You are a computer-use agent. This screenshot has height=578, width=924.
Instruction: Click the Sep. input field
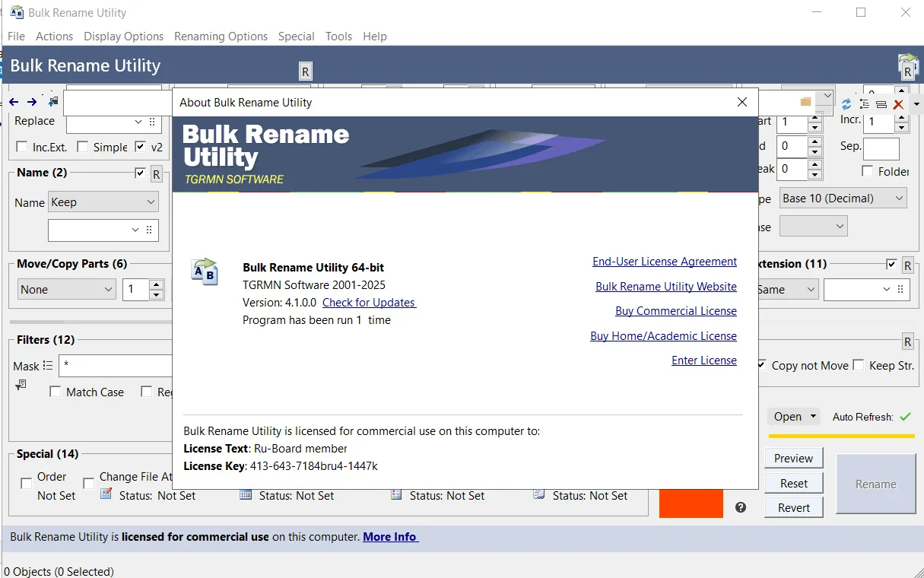[x=881, y=148]
